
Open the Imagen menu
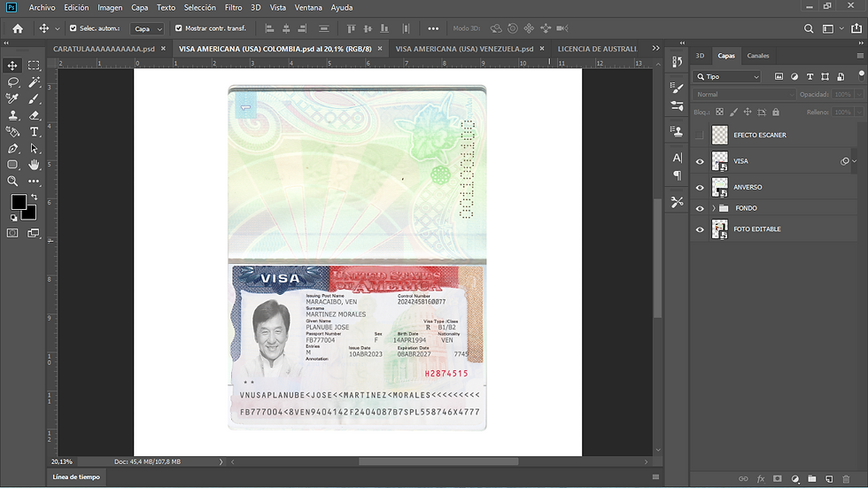[110, 8]
